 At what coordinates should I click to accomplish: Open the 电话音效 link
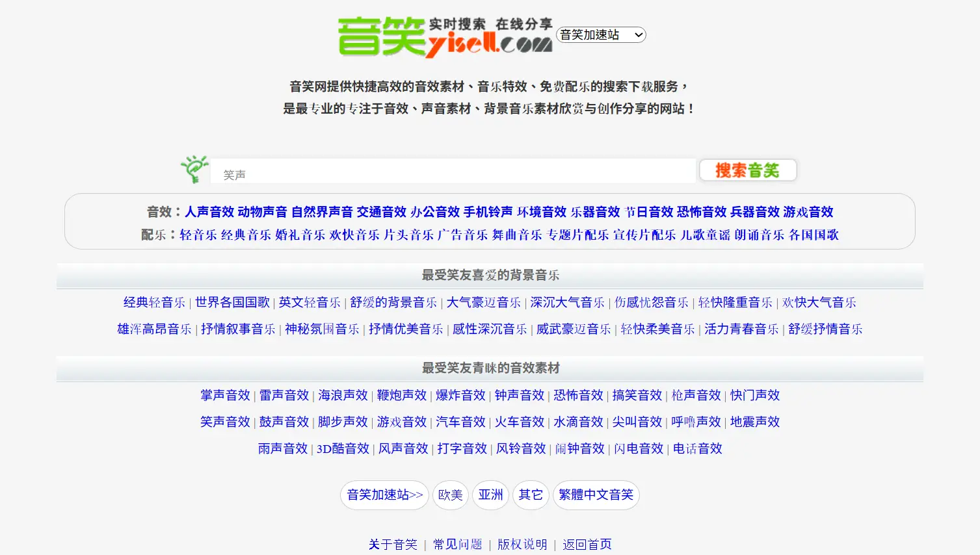pos(697,448)
